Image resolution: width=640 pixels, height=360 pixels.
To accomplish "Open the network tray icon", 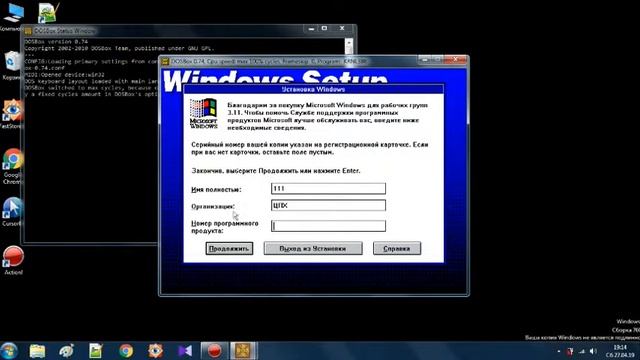I will 582,351.
